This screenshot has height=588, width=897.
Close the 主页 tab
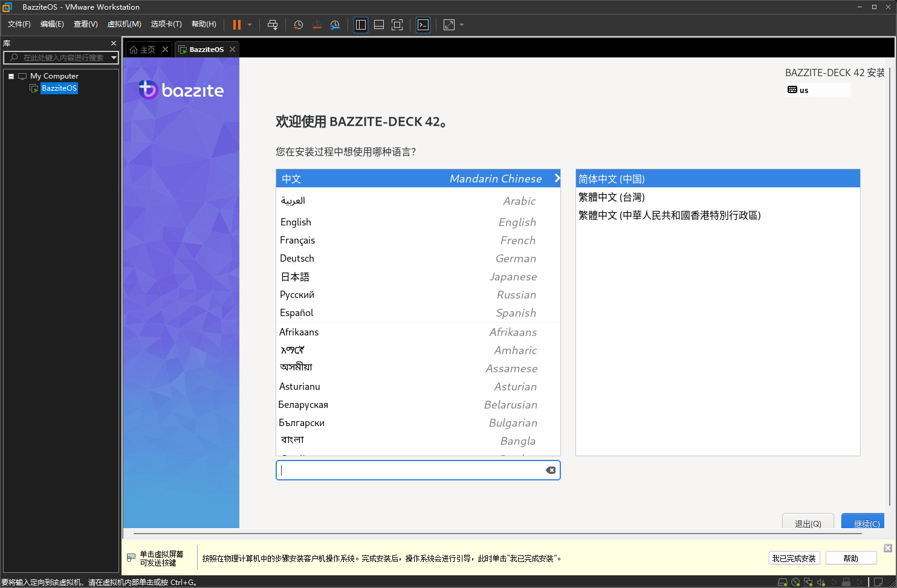165,50
